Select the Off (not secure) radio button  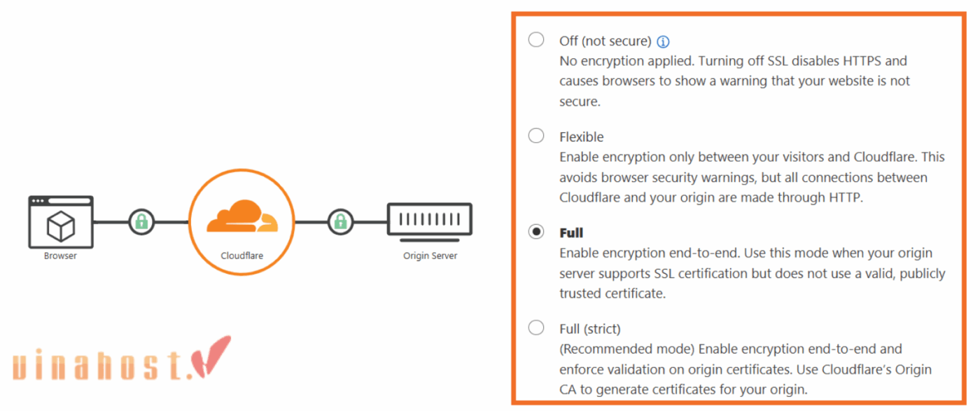535,40
